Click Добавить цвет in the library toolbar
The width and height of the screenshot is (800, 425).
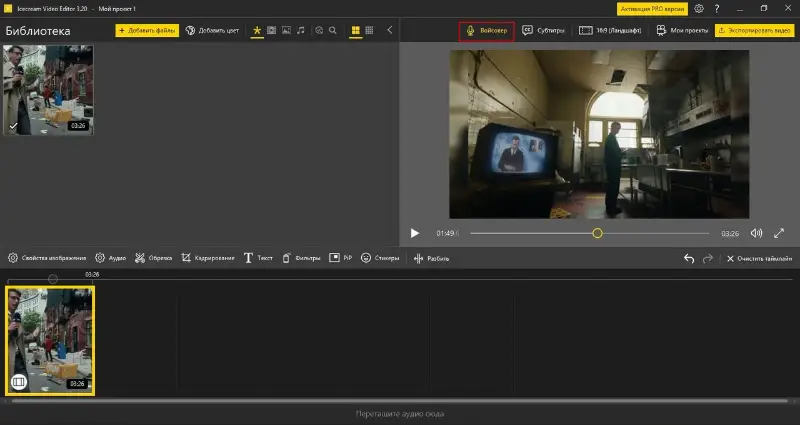click(212, 31)
